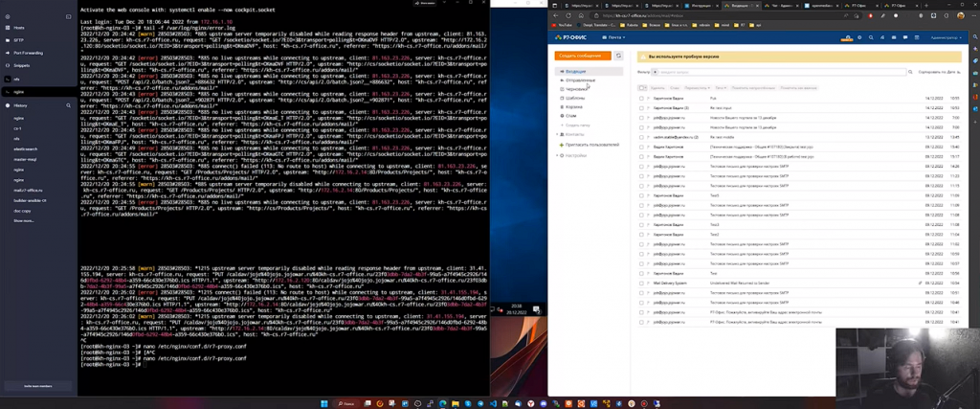Screen dimensions: 980x409
Task: Open the api bookmarks folder
Action: coord(757,25)
